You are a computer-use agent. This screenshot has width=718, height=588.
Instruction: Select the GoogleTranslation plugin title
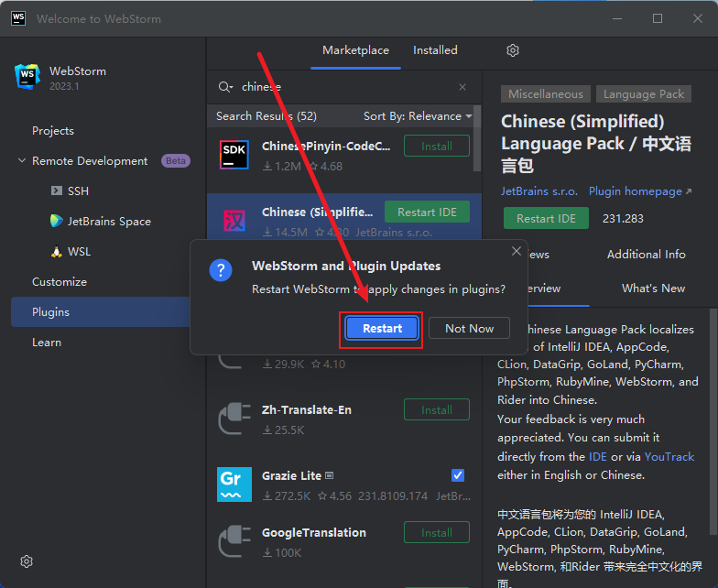[313, 533]
